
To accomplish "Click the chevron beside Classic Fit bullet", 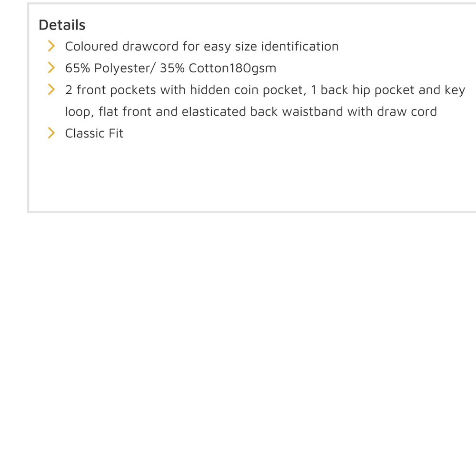I will pos(51,133).
